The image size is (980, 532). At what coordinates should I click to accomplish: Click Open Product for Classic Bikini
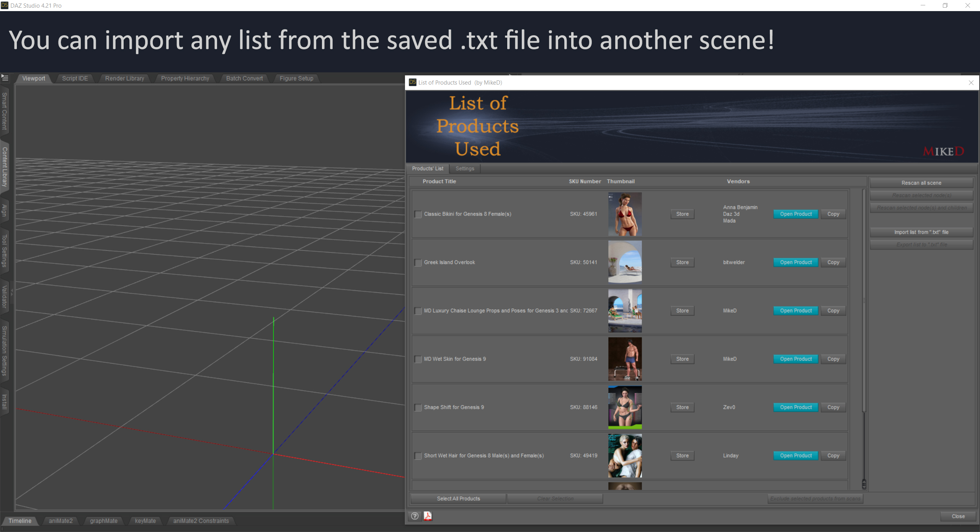pyautogui.click(x=796, y=214)
